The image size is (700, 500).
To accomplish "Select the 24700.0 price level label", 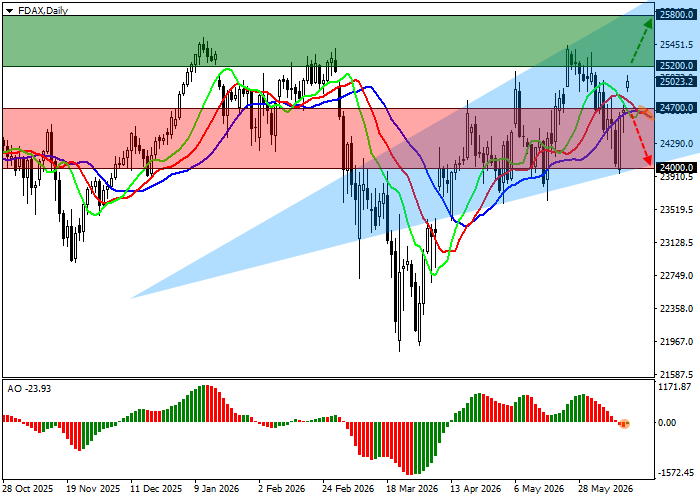I will [676, 108].
